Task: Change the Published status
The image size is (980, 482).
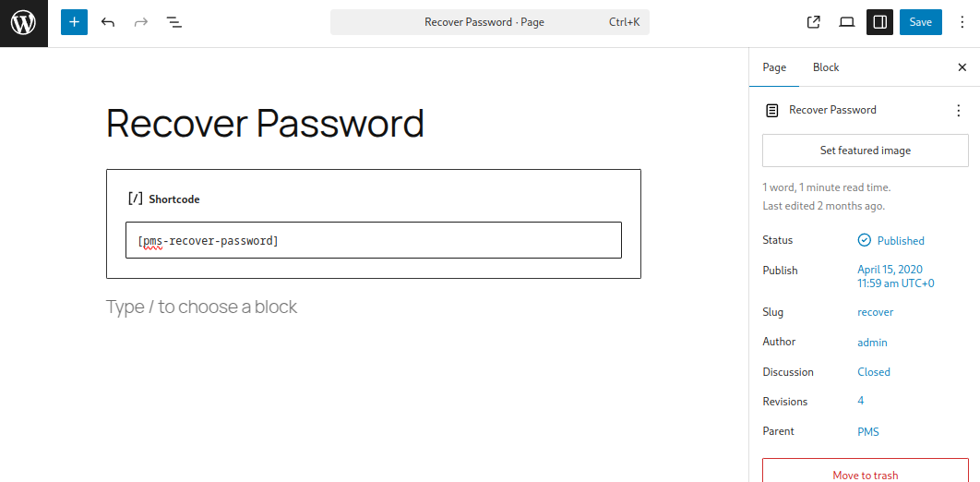Action: [891, 241]
